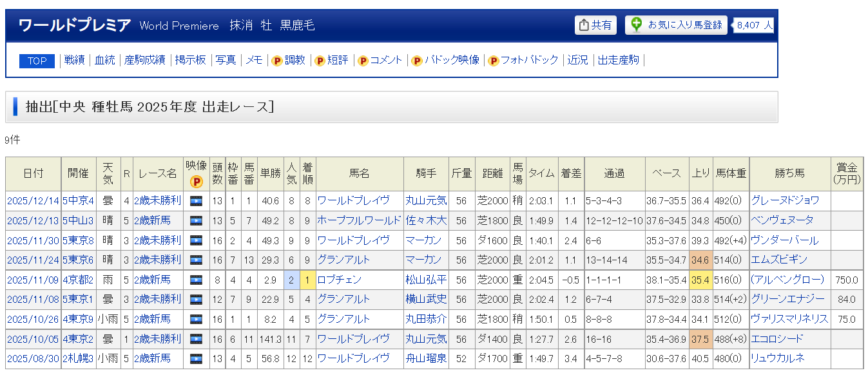Viewport: 868px width, 375px height.
Task: Select the TOP tab
Action: point(37,61)
